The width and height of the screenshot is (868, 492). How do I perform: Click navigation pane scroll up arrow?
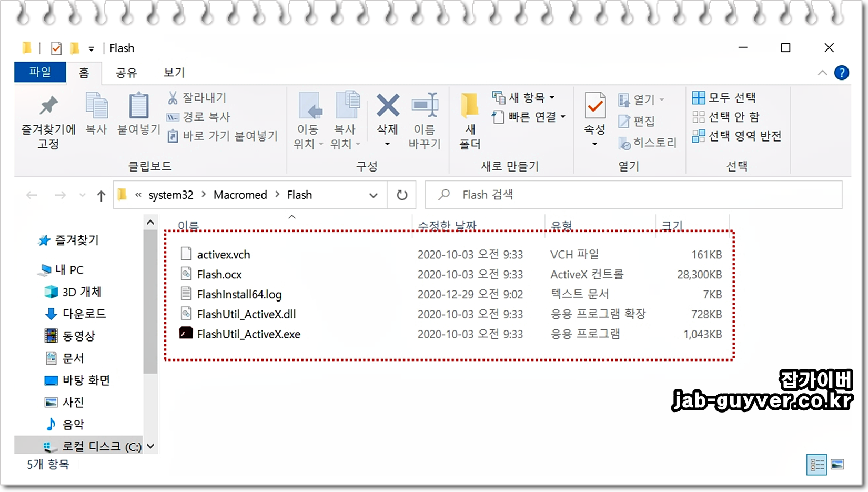(150, 222)
